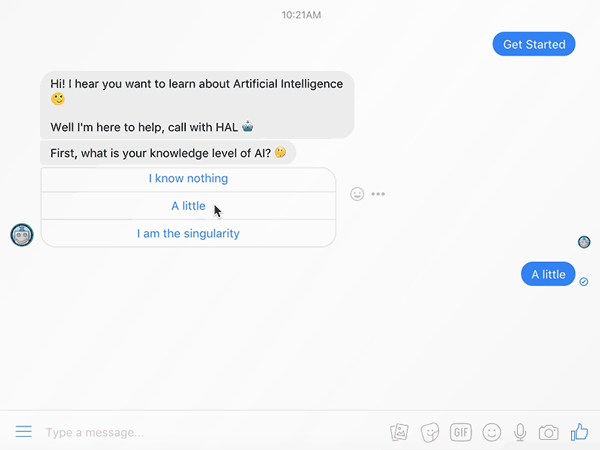
Task: Click the 'Get Started' sent bubble
Action: point(534,44)
